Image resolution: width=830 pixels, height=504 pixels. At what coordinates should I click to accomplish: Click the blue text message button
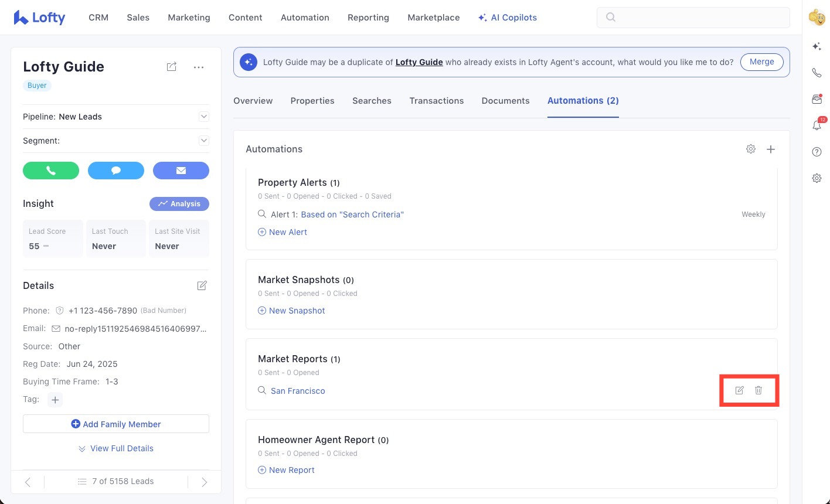116,171
